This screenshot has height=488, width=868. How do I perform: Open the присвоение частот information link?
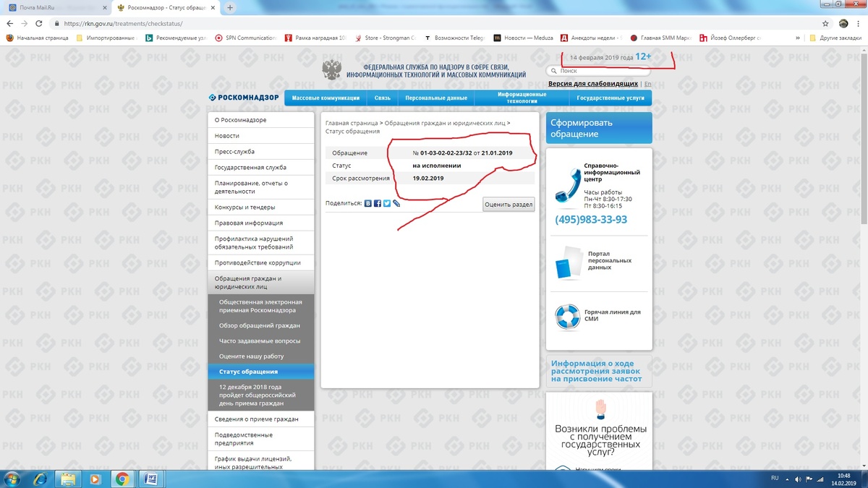click(598, 371)
